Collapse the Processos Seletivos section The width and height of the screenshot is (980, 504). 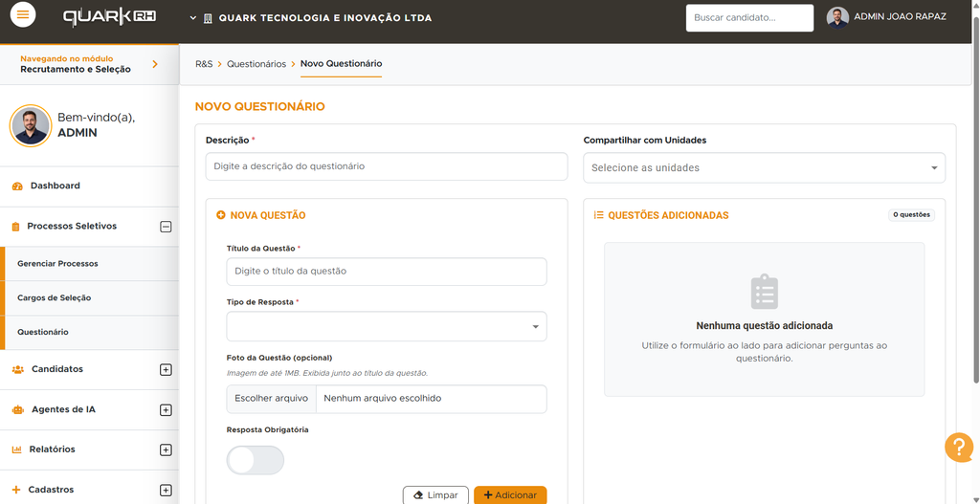point(166,227)
